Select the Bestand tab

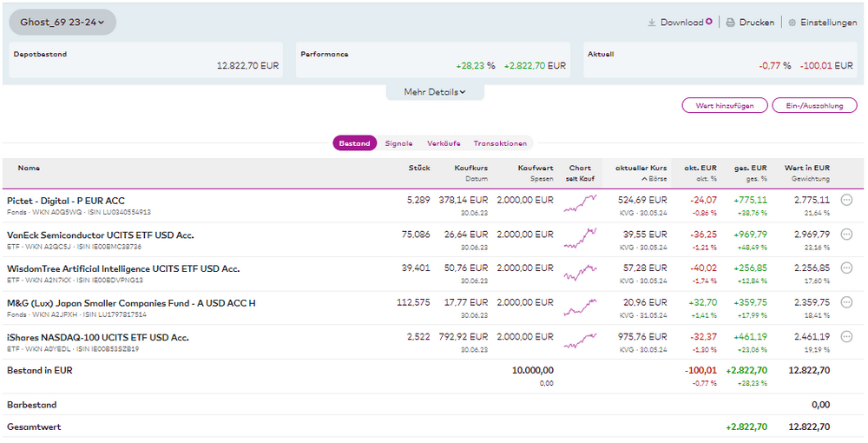coord(354,143)
